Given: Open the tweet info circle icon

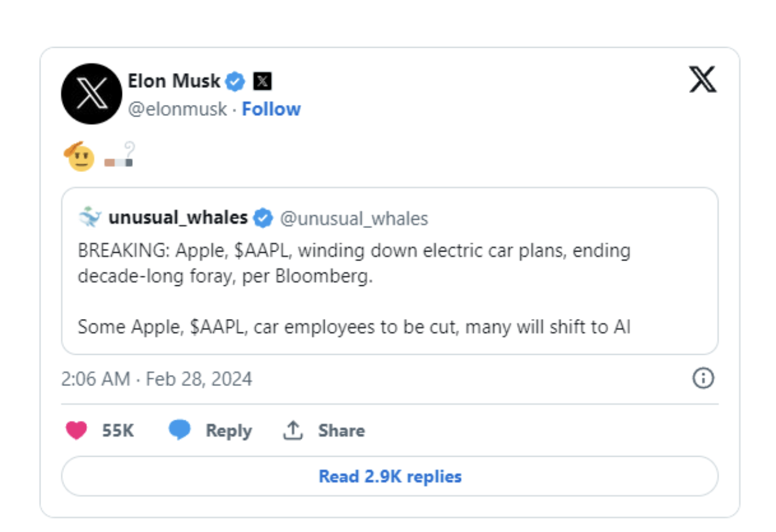Looking at the screenshot, I should tap(703, 378).
